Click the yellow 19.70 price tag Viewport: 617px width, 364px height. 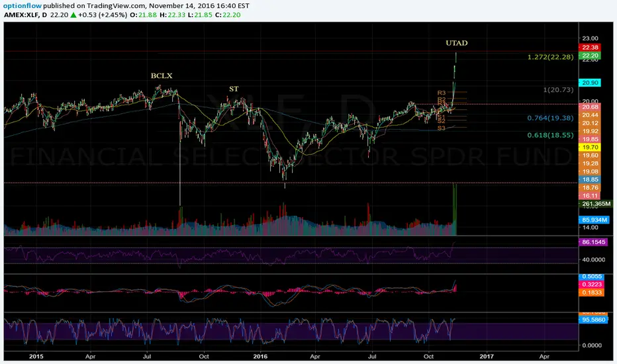point(591,147)
